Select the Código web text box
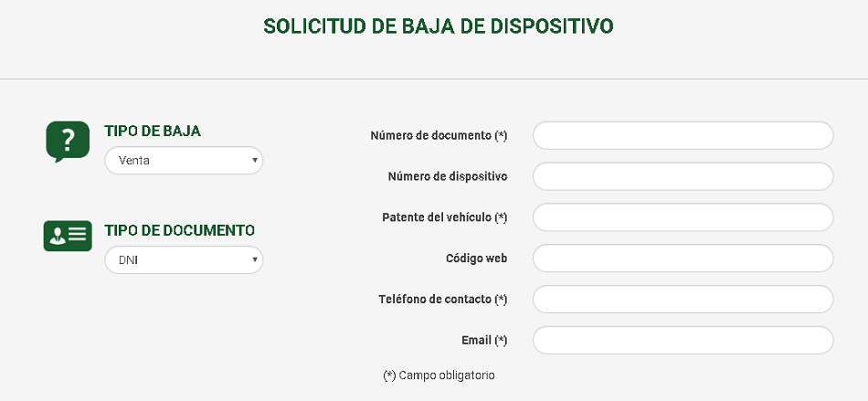The height and width of the screenshot is (401, 868). point(683,259)
